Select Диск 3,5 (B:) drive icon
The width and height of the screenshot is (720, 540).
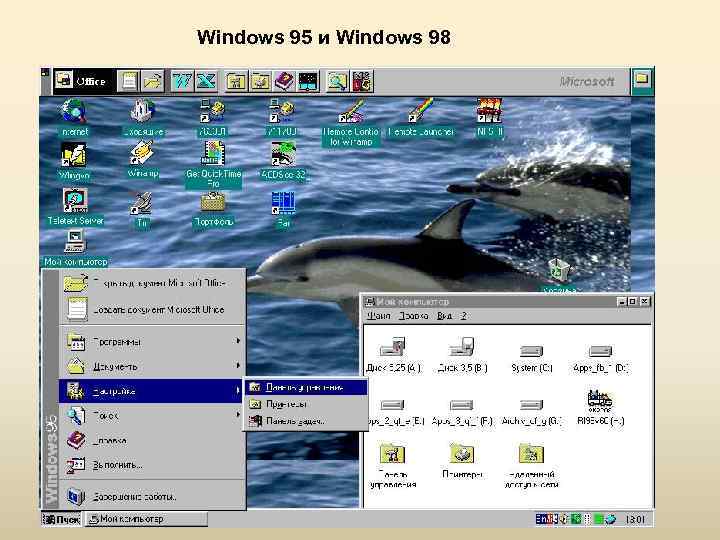click(462, 354)
